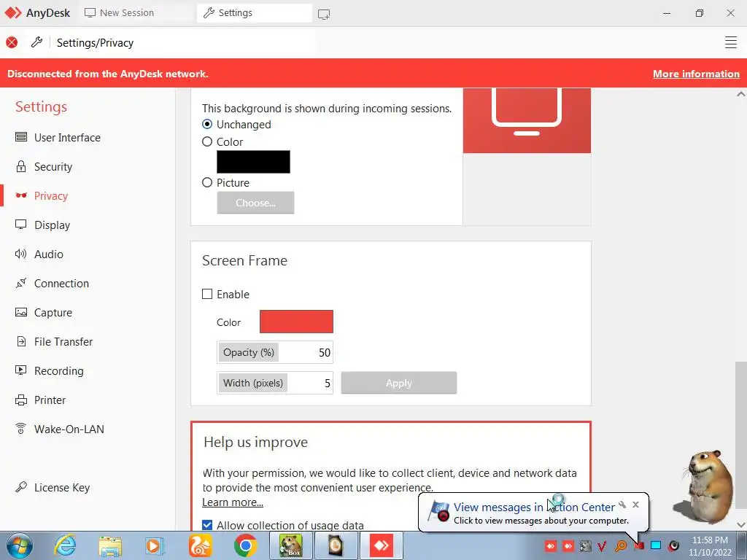Viewport: 747px width, 560px height.
Task: Click the red disconnected status icon
Action: tap(12, 42)
